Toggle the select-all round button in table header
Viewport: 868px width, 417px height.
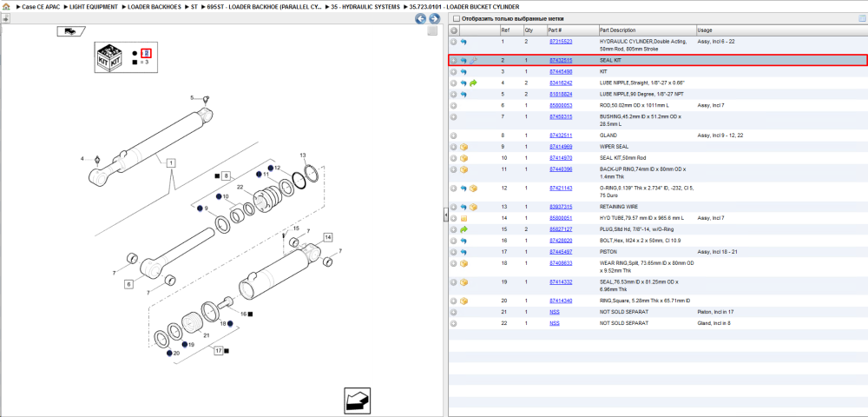tap(453, 30)
